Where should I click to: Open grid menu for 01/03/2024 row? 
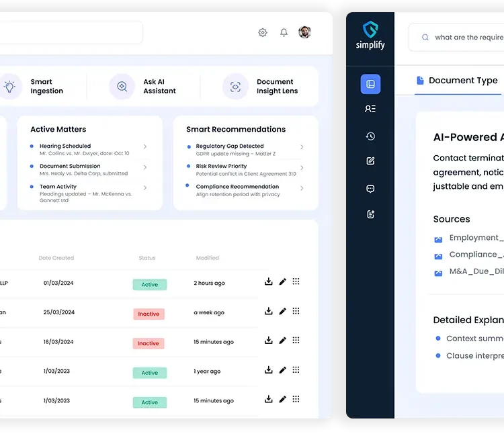point(296,281)
